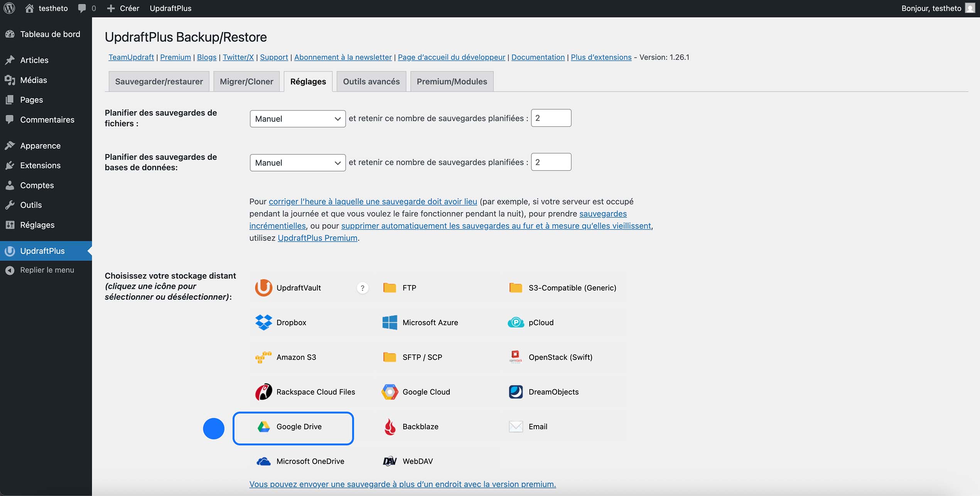Select the Microsoft Azure icon
Image resolution: width=980 pixels, height=496 pixels.
[390, 322]
